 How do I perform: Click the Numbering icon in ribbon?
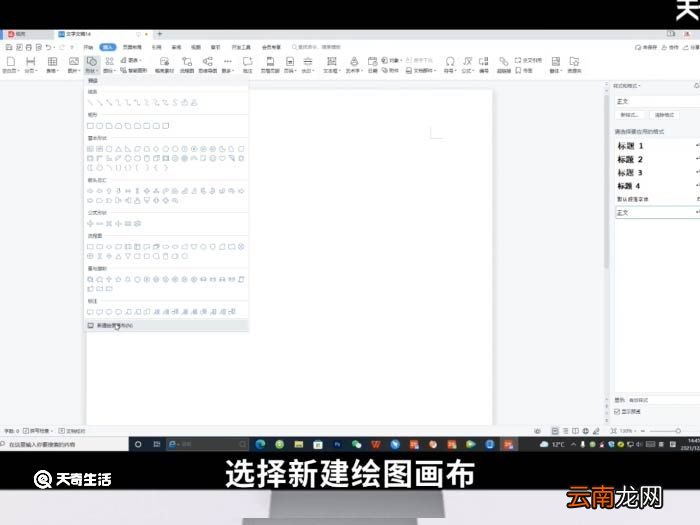click(484, 65)
